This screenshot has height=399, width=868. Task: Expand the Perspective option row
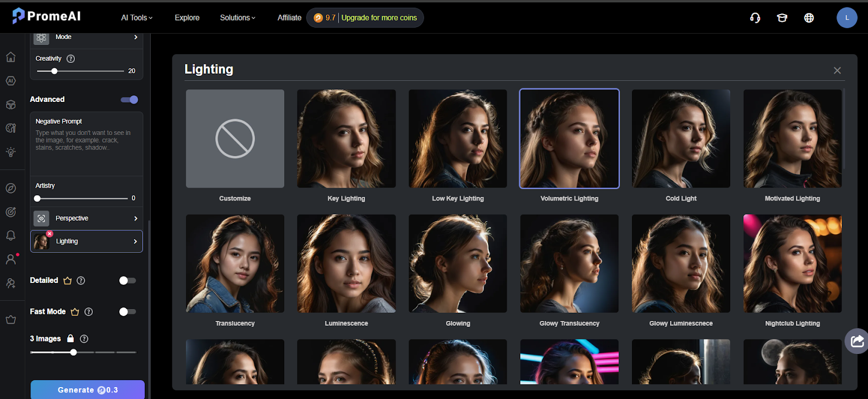[86, 218]
